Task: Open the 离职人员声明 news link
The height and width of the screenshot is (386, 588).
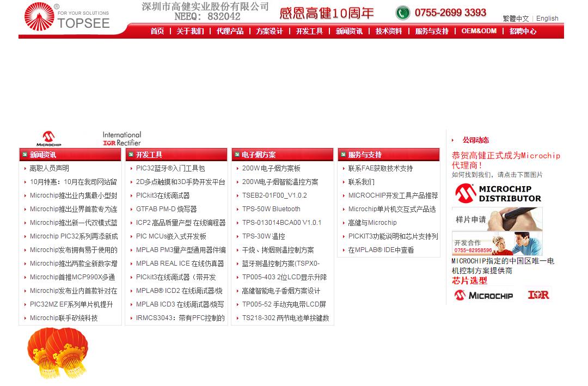Action: pos(49,168)
